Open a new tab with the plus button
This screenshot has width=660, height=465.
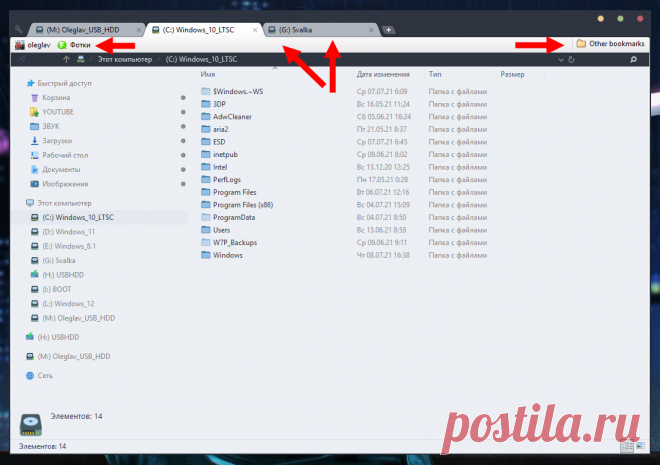click(389, 30)
